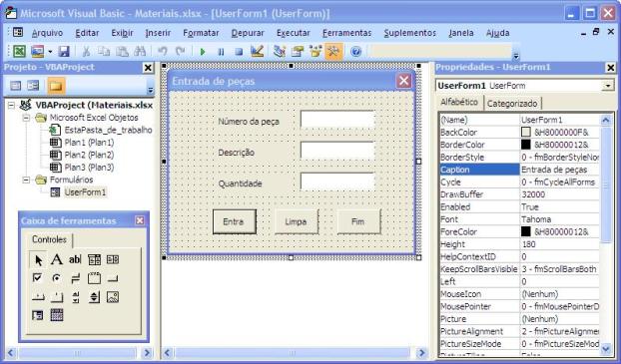
Task: Select the RefEdit control tool
Action: click(38, 315)
